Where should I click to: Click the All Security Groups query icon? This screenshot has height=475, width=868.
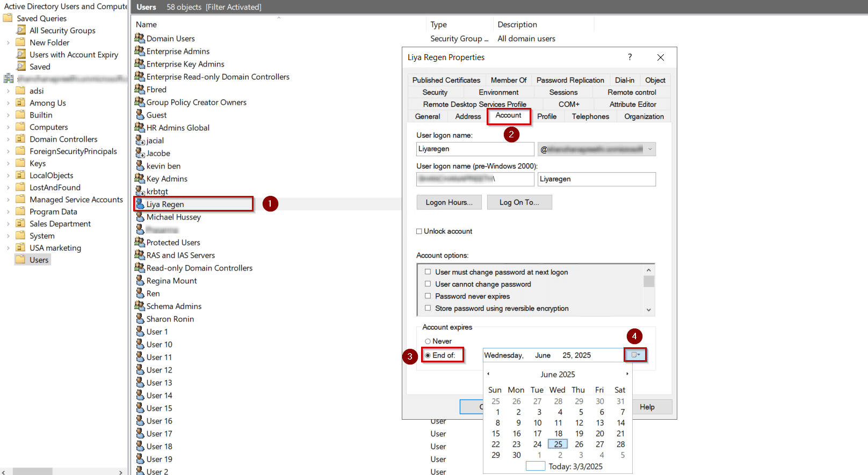click(21, 30)
